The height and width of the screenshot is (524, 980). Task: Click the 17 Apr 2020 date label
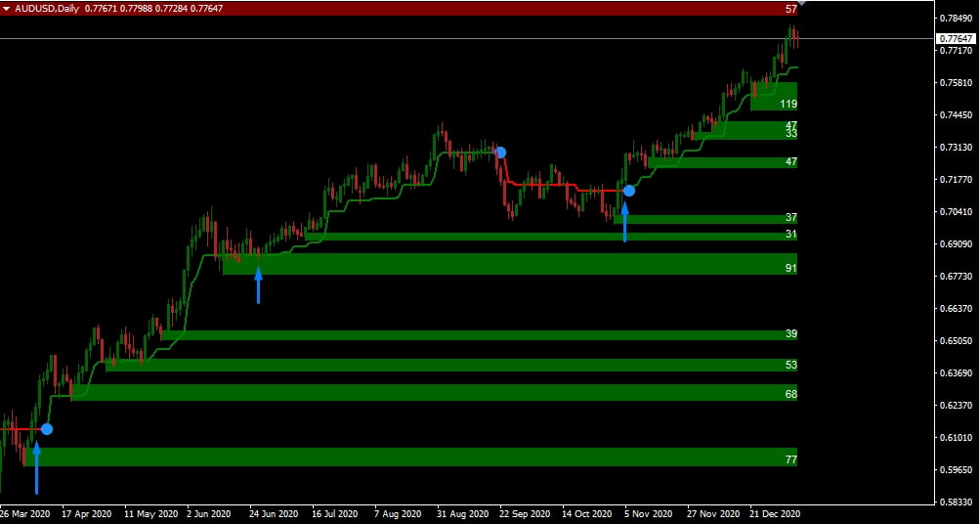tap(86, 514)
